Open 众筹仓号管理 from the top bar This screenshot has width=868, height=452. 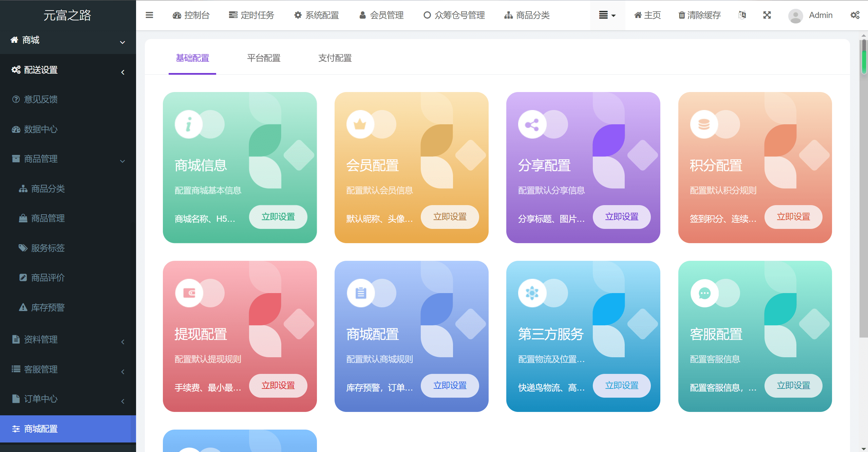click(x=427, y=15)
